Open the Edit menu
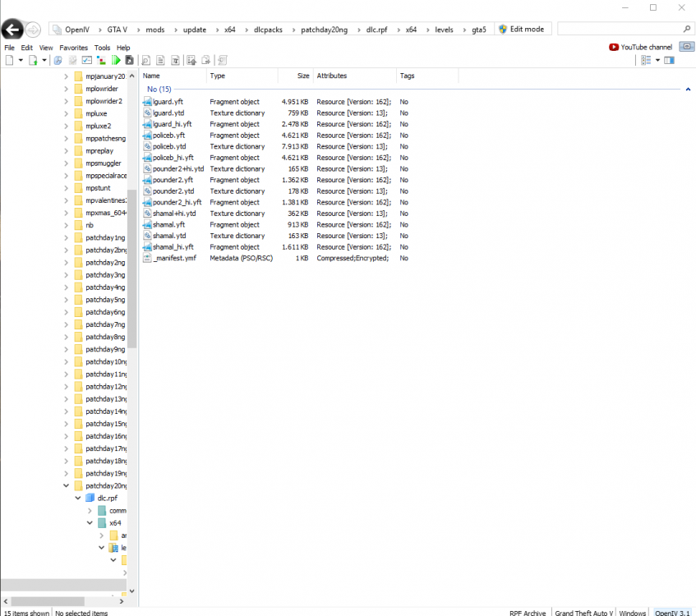This screenshot has height=616, width=696. point(26,48)
